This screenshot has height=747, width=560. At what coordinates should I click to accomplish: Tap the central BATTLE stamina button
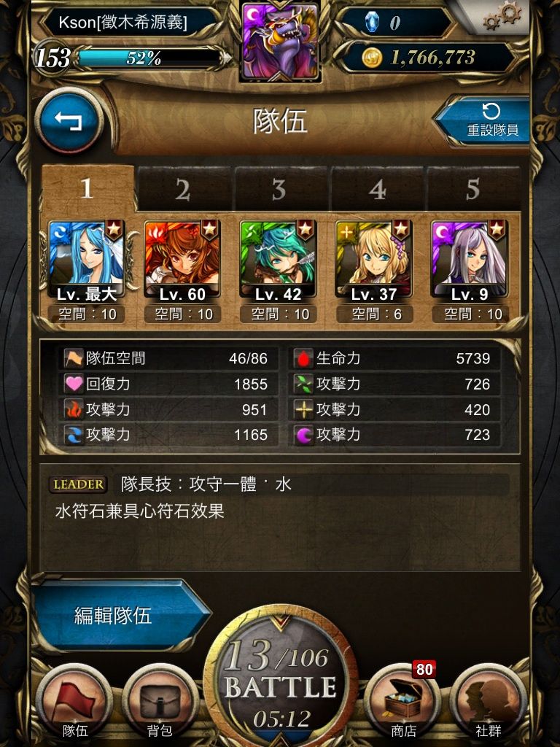point(281,681)
